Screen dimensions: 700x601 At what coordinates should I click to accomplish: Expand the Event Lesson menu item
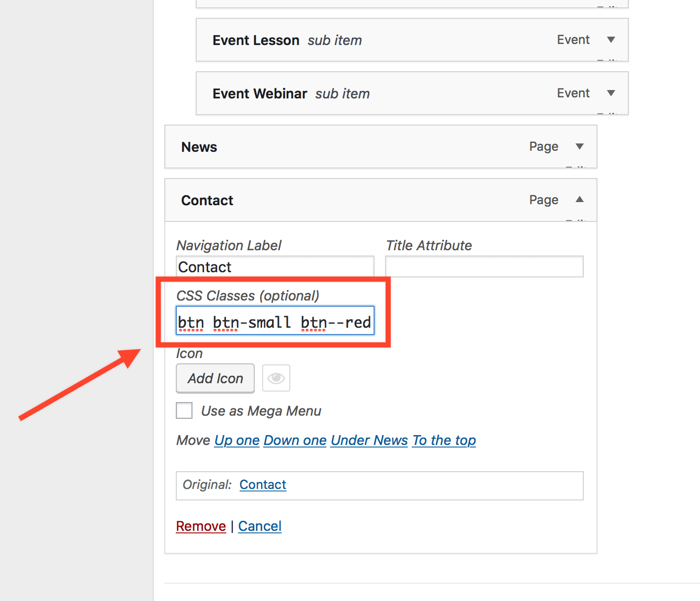[611, 40]
